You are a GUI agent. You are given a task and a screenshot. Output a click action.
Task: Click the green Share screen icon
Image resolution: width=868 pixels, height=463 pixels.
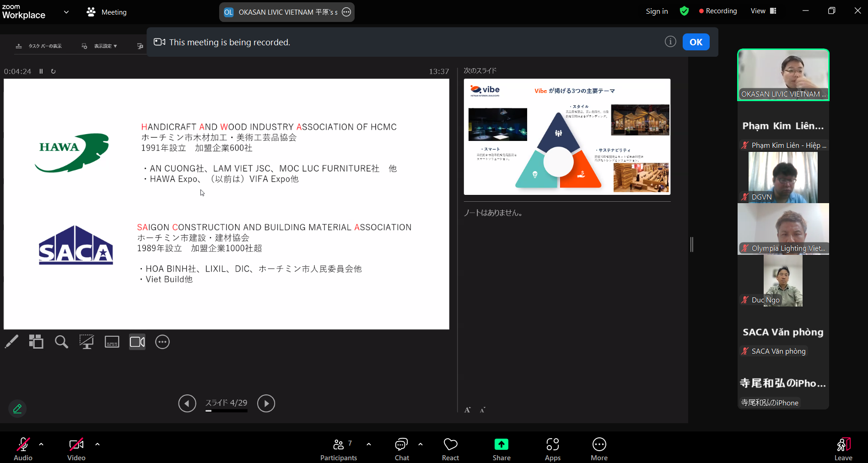[x=501, y=444]
